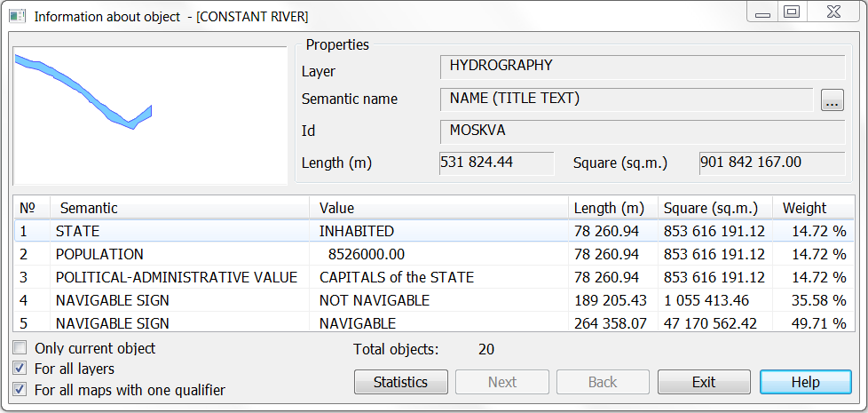Open Statistics
This screenshot has height=413, width=868.
pyautogui.click(x=401, y=382)
